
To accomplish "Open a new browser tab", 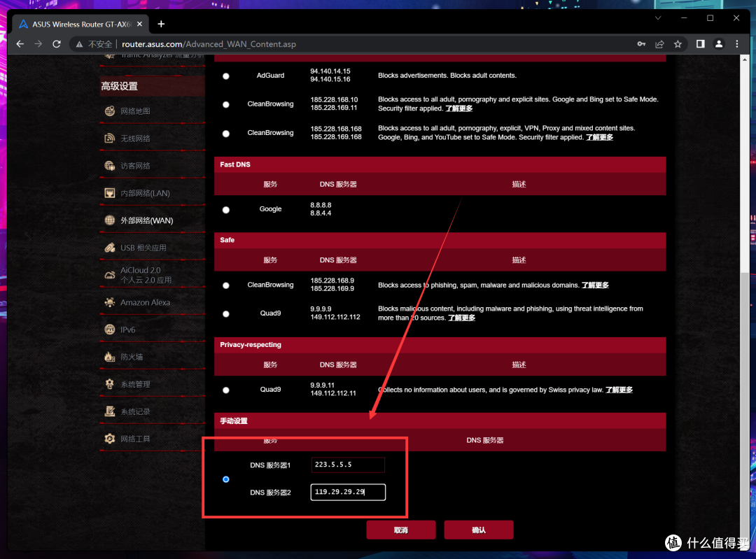I will [161, 24].
